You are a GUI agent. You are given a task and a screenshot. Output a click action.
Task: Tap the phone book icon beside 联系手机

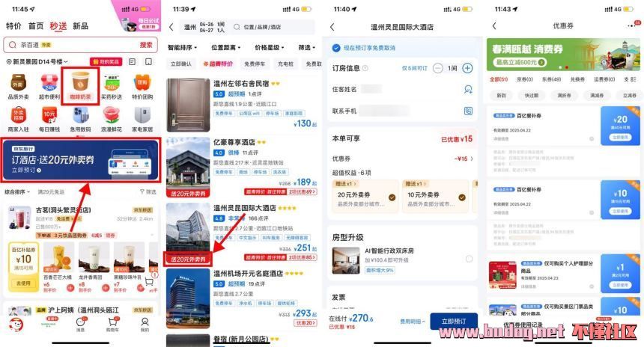coord(468,111)
